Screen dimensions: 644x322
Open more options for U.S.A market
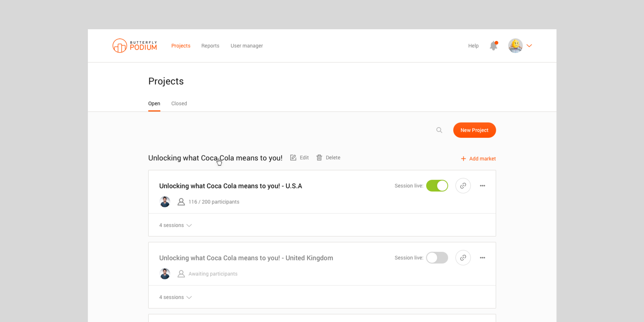[x=483, y=186]
